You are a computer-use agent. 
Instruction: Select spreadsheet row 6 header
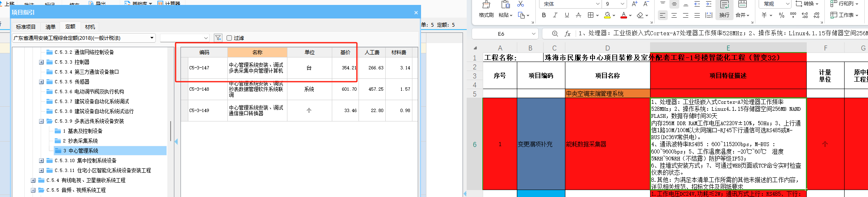click(475, 144)
